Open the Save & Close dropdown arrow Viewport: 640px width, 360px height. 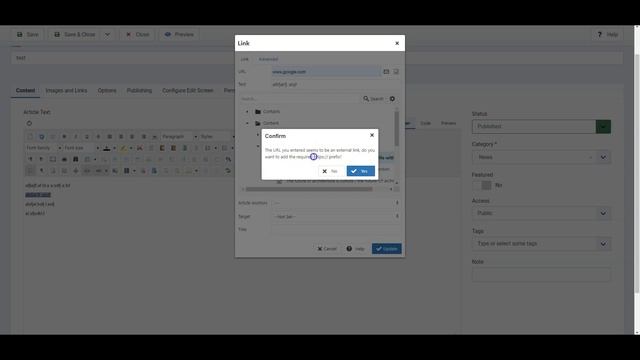click(107, 35)
